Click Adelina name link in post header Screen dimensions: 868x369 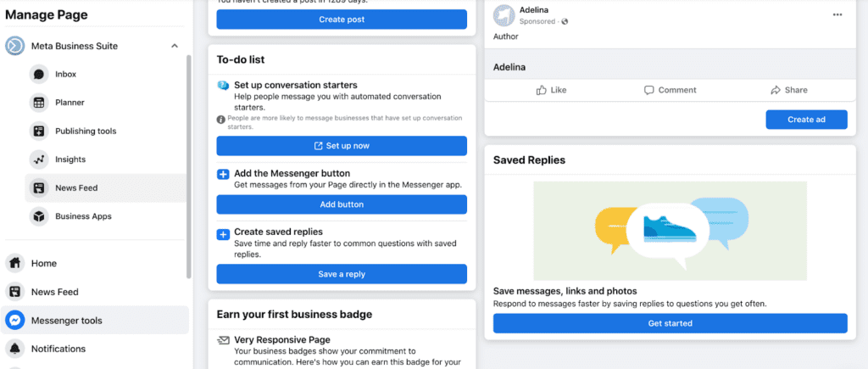click(x=534, y=10)
